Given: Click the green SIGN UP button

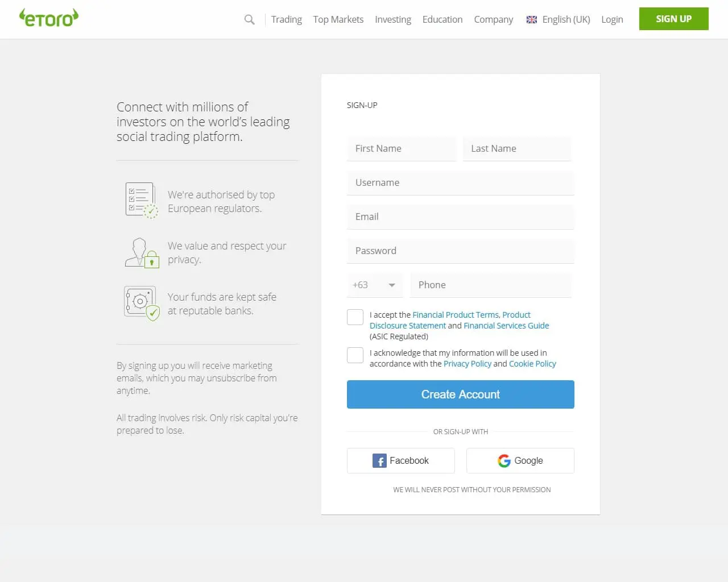Looking at the screenshot, I should click(673, 19).
